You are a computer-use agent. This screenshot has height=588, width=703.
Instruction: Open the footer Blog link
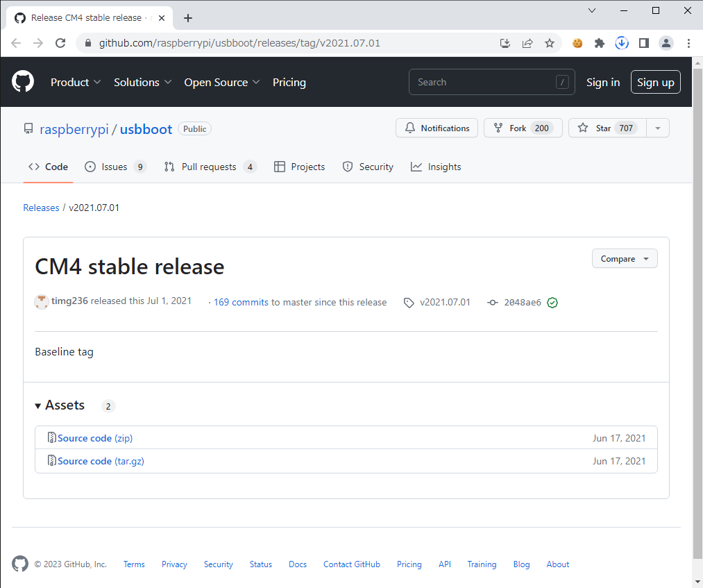tap(521, 564)
